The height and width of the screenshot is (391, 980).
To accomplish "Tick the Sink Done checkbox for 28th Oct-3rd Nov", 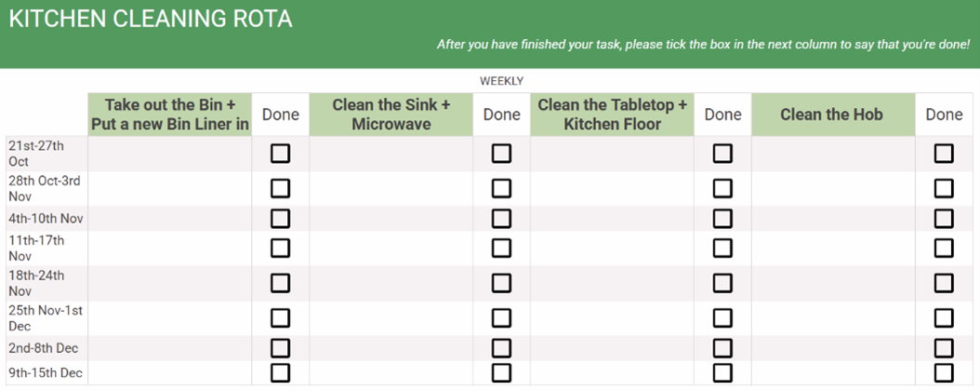I will coord(501,189).
